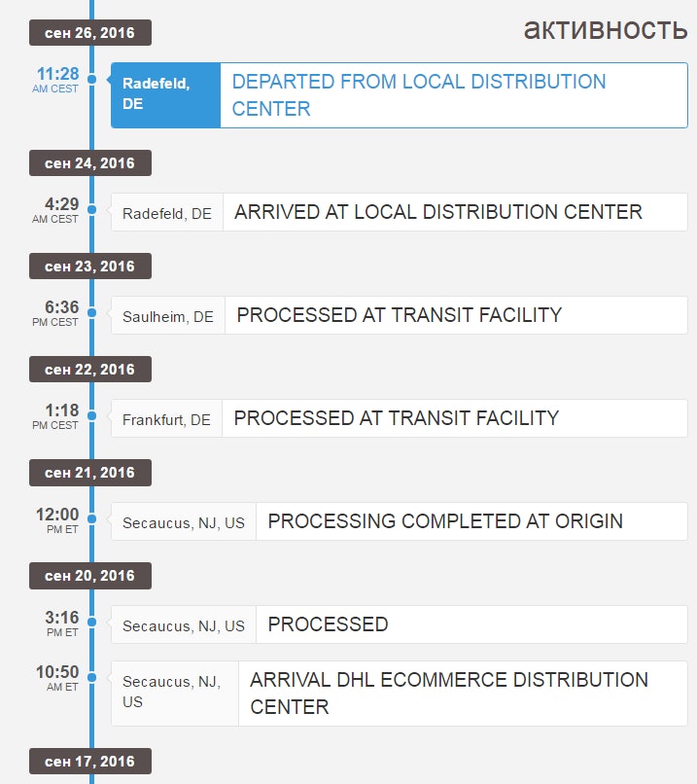
Task: Click the 4:29 AM timeline dot
Action: 91,209
